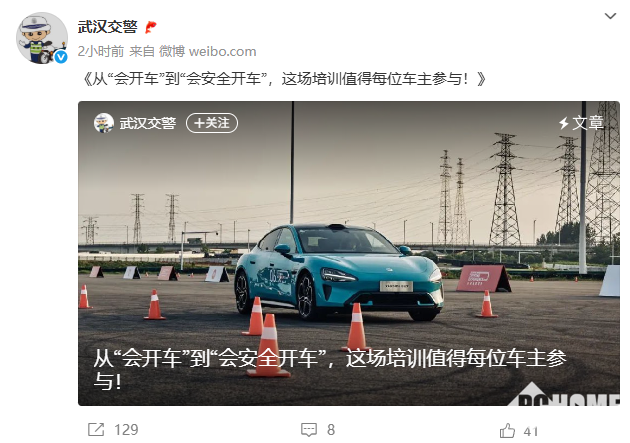The height and width of the screenshot is (443, 630).
Task: Open comments with the speech bubble icon
Action: (309, 430)
